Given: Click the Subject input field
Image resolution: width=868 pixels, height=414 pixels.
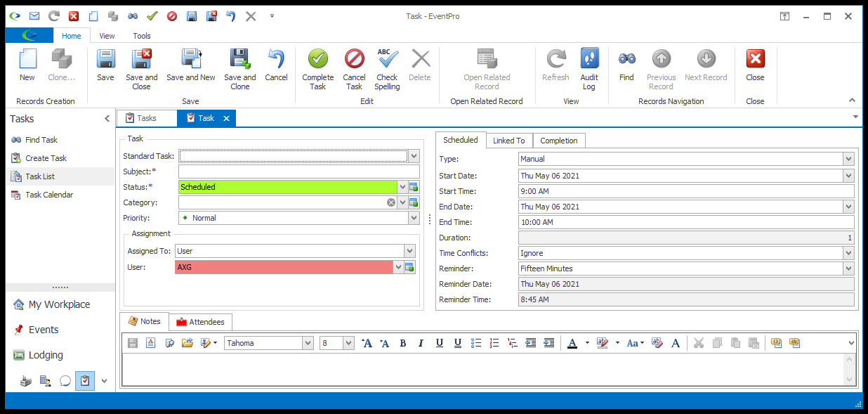Looking at the screenshot, I should (x=299, y=172).
